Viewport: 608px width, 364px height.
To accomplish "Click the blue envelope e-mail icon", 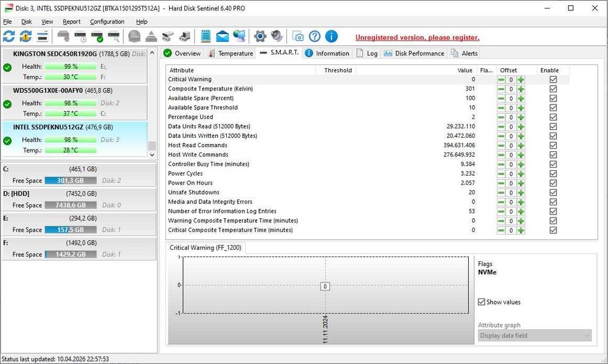I will point(223,36).
